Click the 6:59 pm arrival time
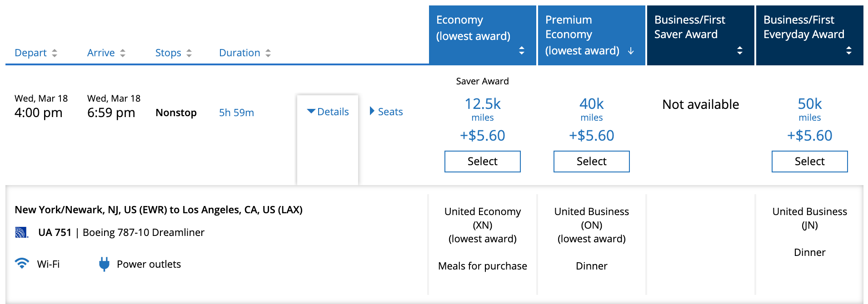The height and width of the screenshot is (304, 868). 111,113
